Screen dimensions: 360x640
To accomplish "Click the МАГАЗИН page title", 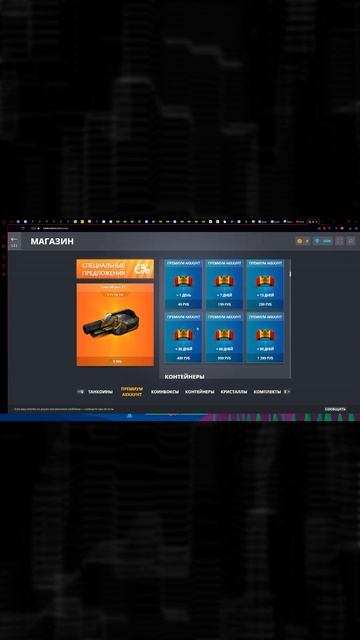I will [x=52, y=242].
